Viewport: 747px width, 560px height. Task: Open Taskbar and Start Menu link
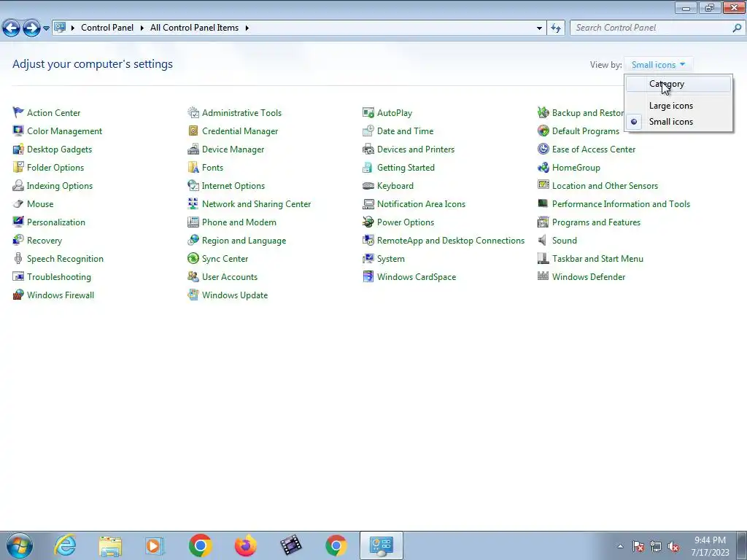[597, 259]
